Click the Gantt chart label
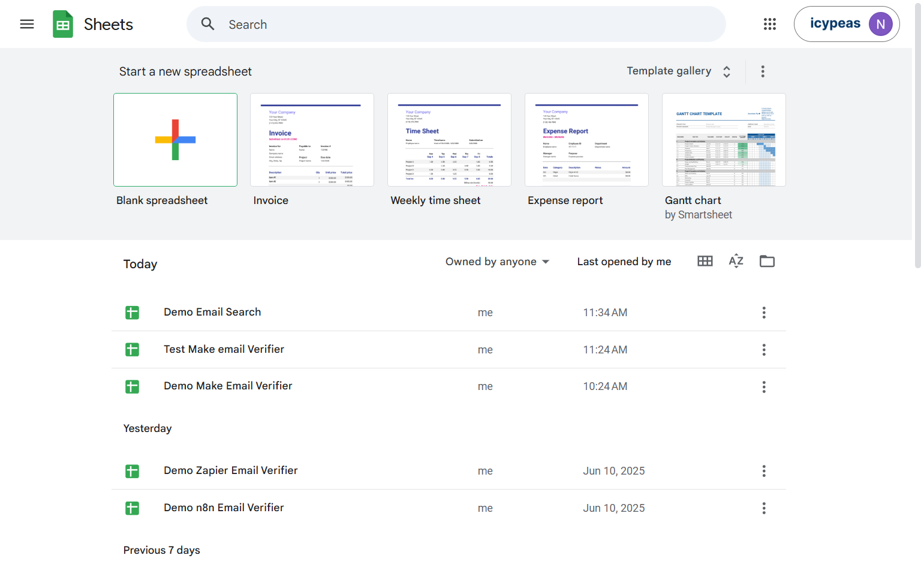Image resolution: width=924 pixels, height=567 pixels. click(x=693, y=200)
